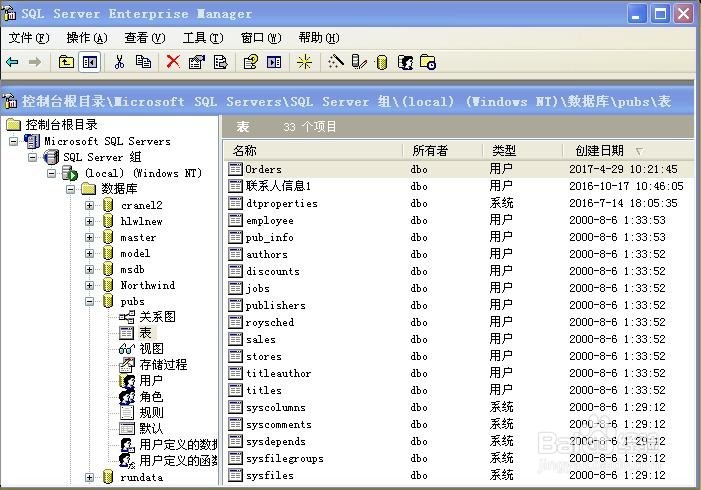Click the New Job folder-clock icon
The image size is (701, 490).
428,62
